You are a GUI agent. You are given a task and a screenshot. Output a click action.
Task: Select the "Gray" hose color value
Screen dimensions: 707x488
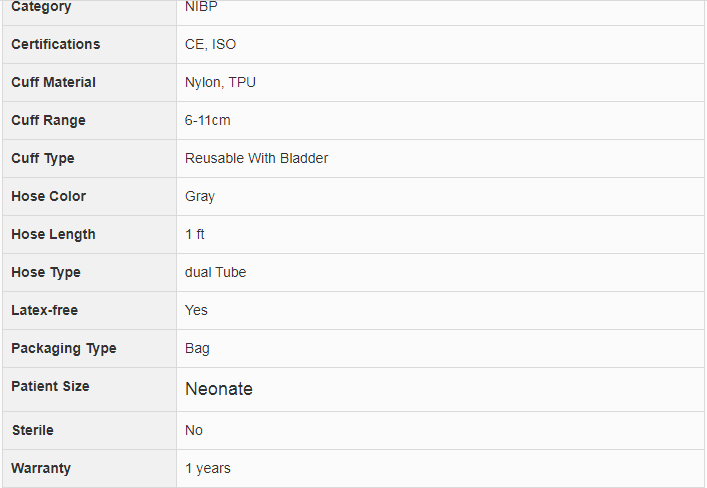coord(200,196)
